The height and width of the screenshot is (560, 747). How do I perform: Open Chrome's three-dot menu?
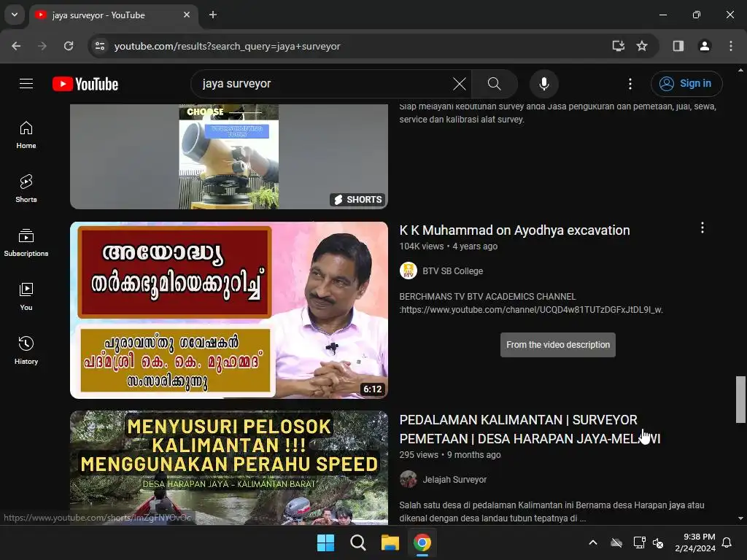pyautogui.click(x=731, y=46)
